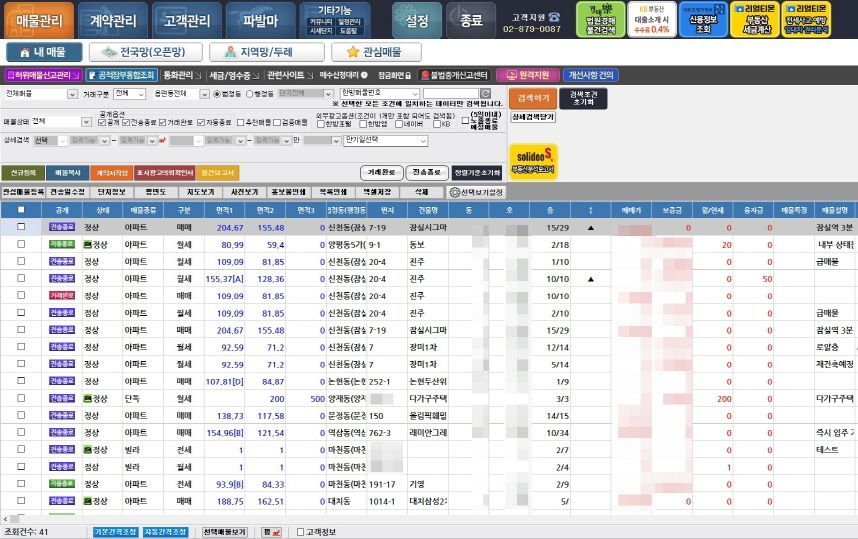Viewport: 858px width, 539px height.
Task: Open the 설정 settings button
Action: coord(416,20)
